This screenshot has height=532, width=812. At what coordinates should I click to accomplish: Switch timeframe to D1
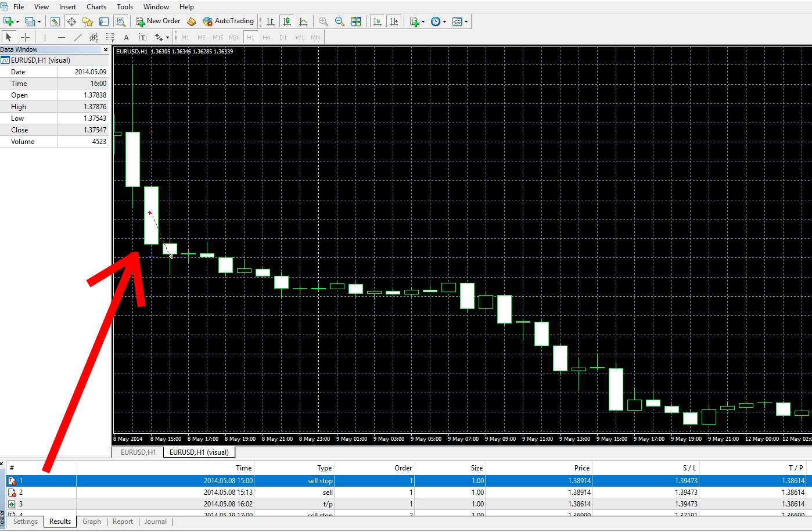(x=283, y=37)
